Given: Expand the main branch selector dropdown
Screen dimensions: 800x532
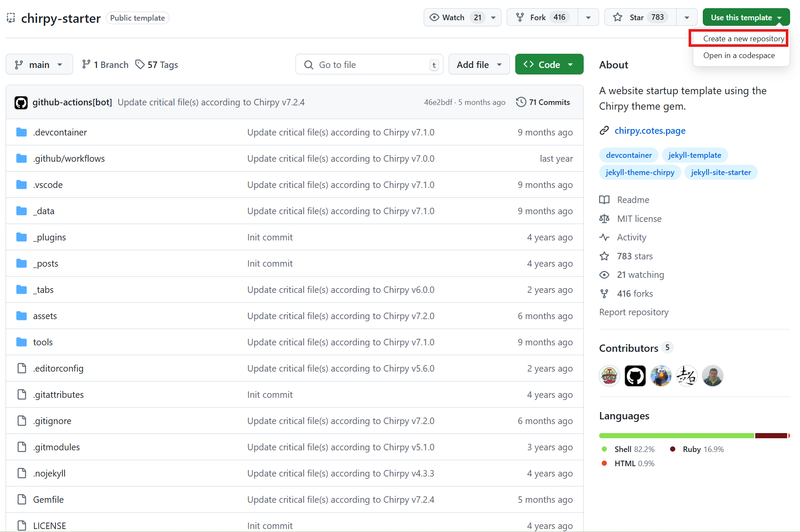Looking at the screenshot, I should (39, 65).
